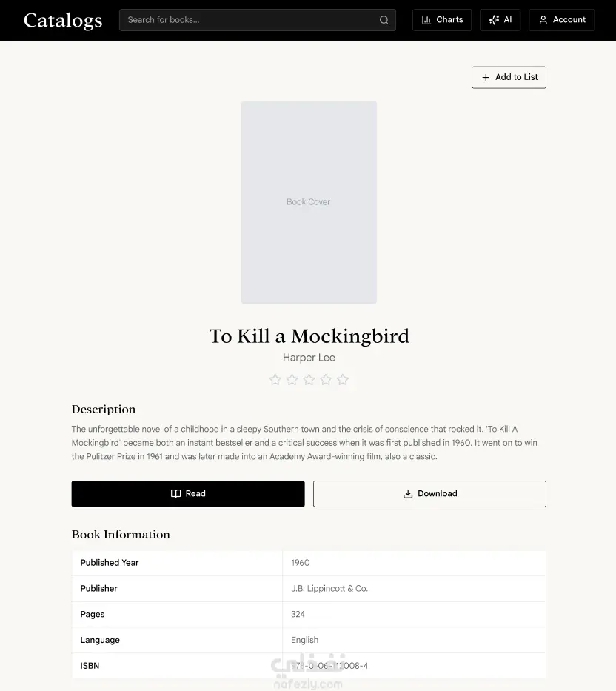Open the Account menu

(562, 20)
